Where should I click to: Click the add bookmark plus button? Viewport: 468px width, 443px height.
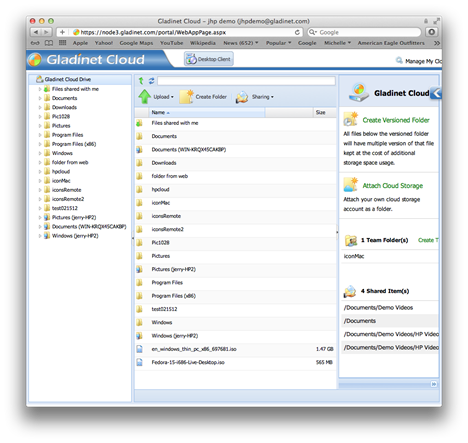[x=62, y=32]
